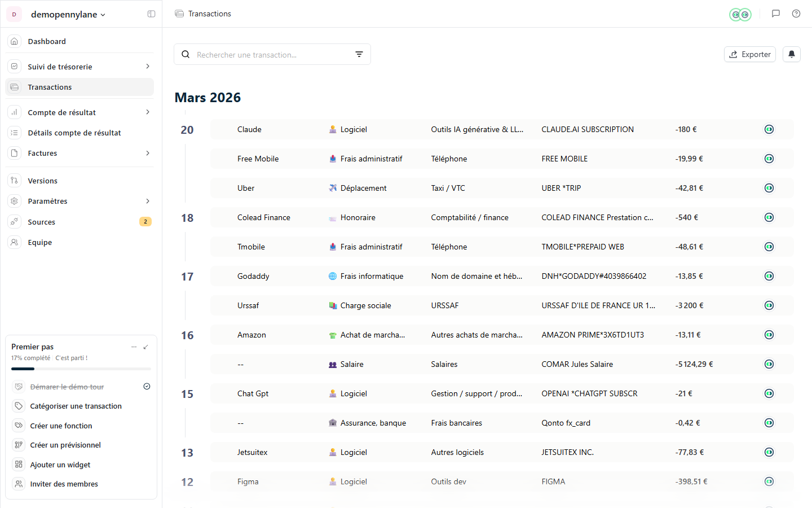Minimize the Premier pas panel arrow
This screenshot has height=508, width=812.
146,347
